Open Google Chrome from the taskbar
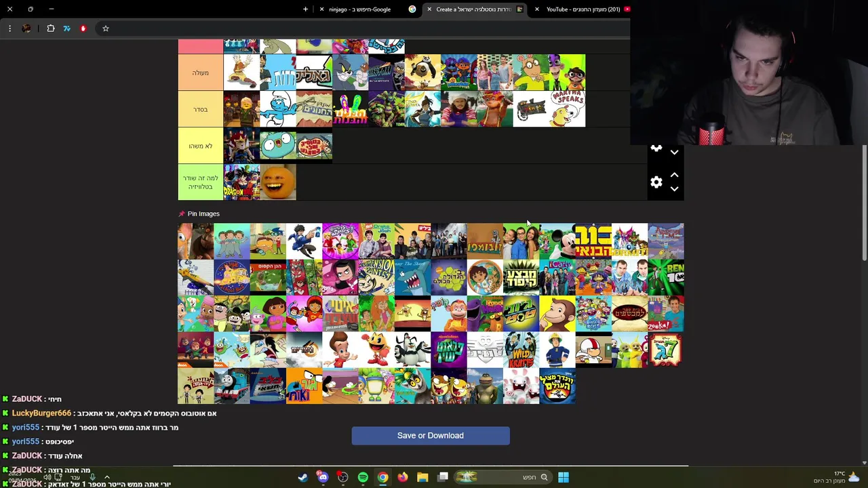868x488 pixels. pos(383,477)
